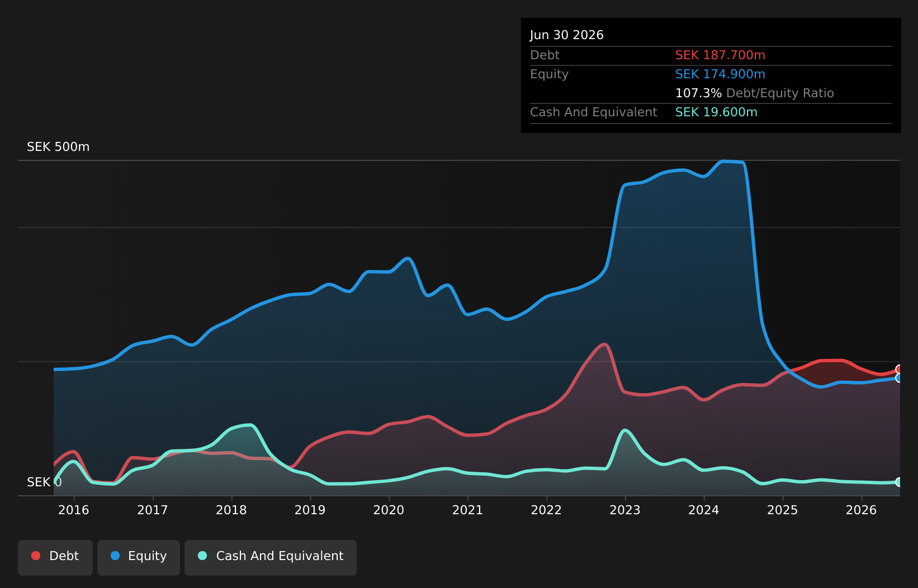The width and height of the screenshot is (918, 588).
Task: Click the SEK 500m axis label
Action: click(58, 147)
